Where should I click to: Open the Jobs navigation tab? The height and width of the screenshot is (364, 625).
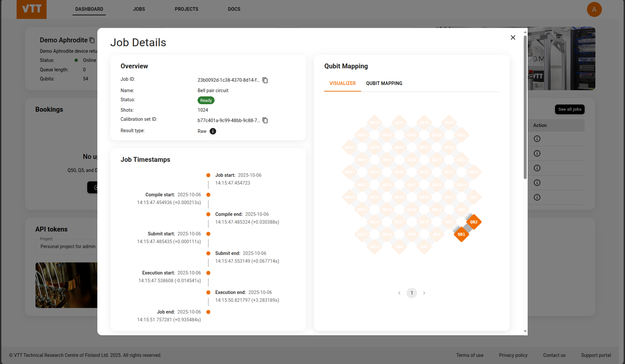point(139,9)
